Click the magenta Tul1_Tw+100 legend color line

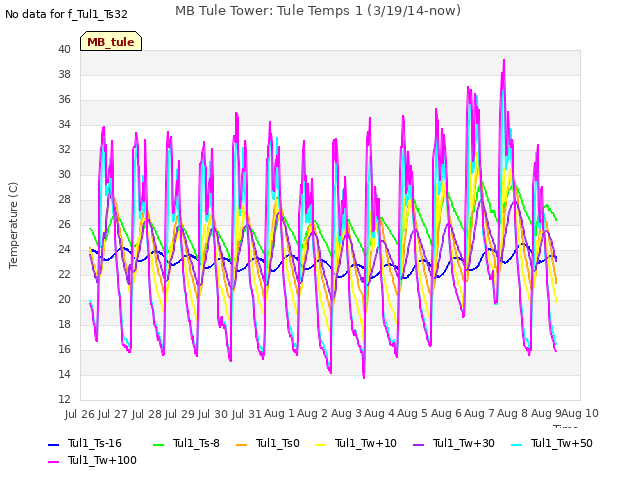[54, 462]
